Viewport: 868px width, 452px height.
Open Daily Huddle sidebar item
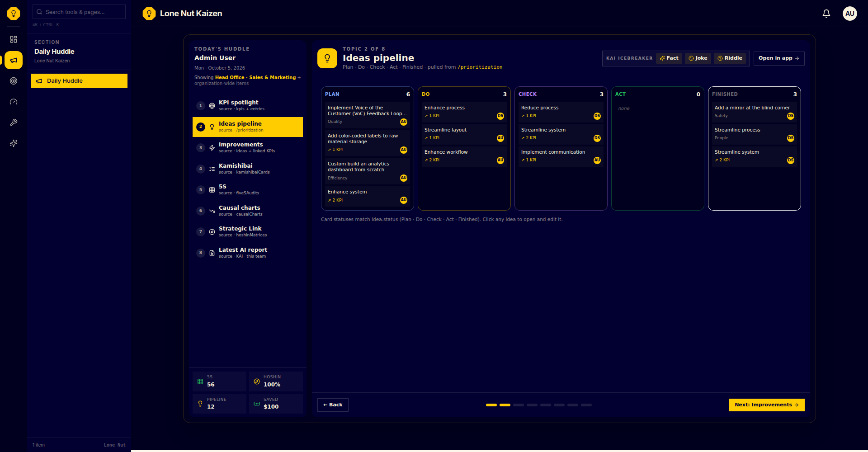[79, 81]
